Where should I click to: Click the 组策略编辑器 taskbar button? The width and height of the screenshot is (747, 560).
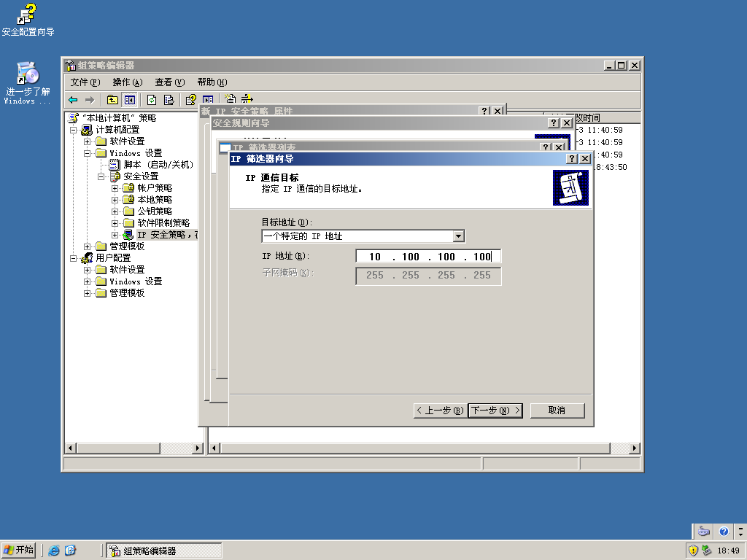(164, 551)
